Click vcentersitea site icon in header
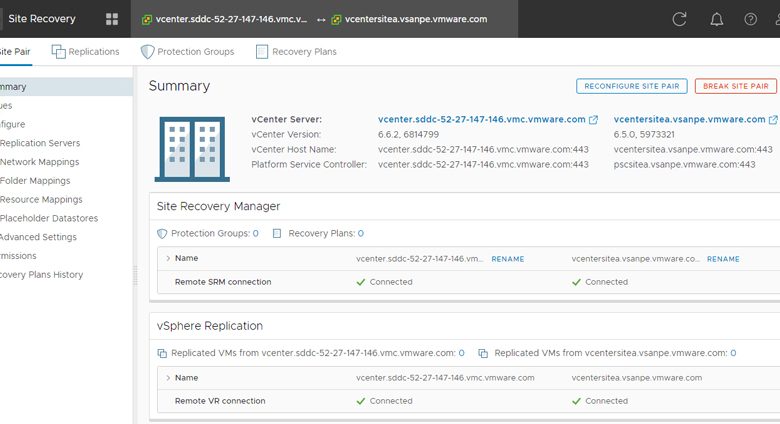The image size is (780, 424). [x=336, y=19]
